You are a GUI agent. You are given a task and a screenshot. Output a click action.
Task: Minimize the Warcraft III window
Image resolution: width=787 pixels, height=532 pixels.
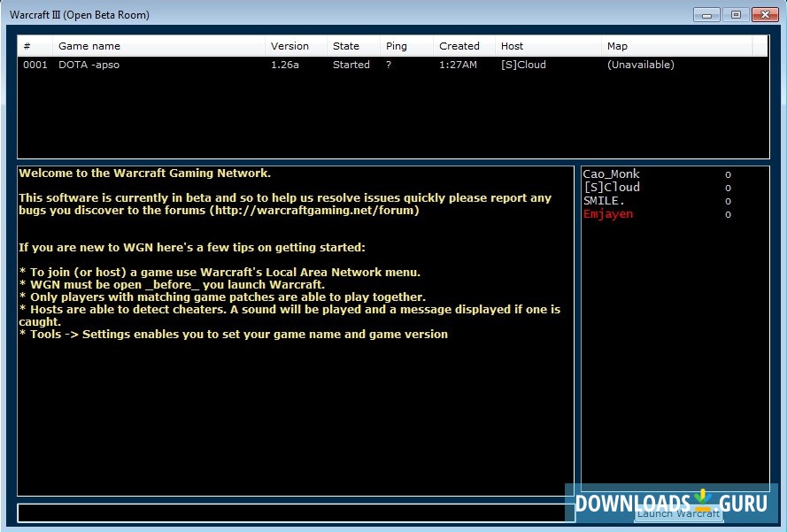pos(706,14)
